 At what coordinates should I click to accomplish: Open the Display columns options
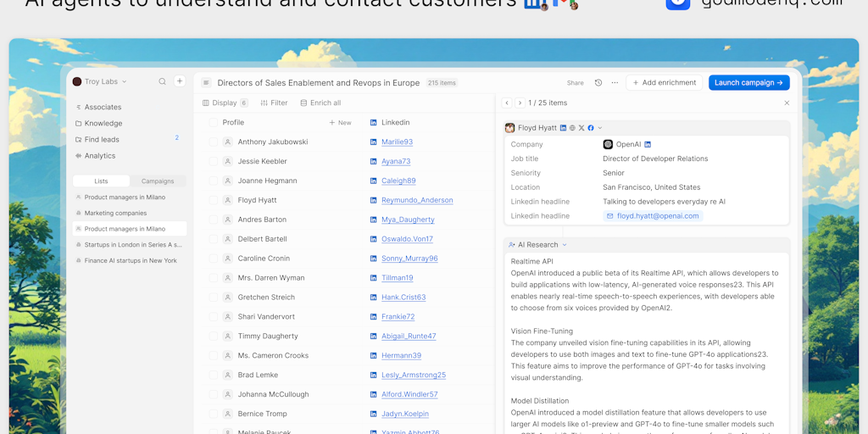(x=225, y=103)
